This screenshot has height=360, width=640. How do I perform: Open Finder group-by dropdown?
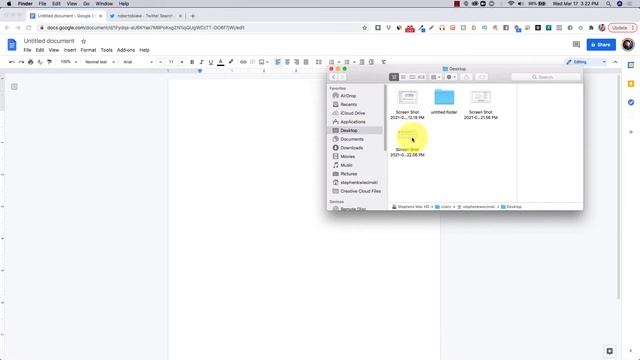(x=436, y=77)
